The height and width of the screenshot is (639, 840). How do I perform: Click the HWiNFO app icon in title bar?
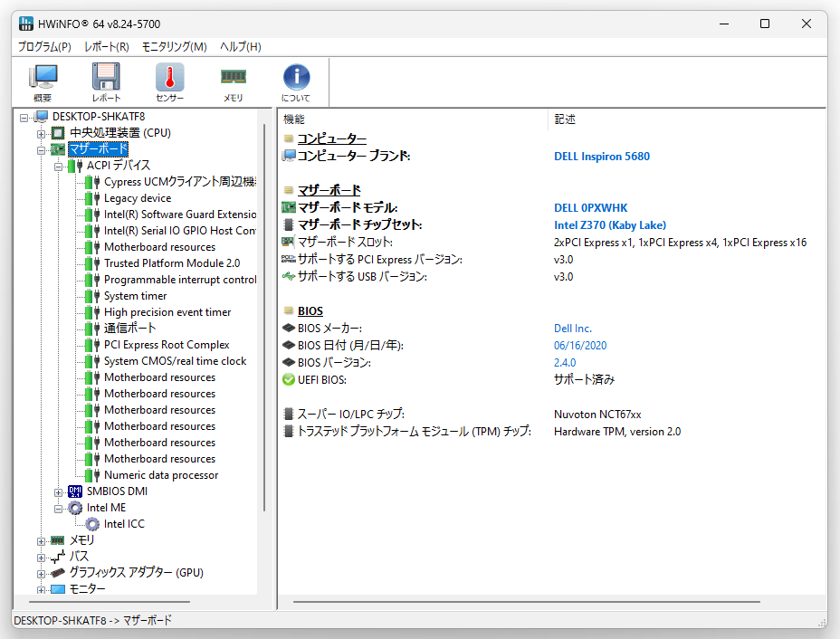(25, 24)
